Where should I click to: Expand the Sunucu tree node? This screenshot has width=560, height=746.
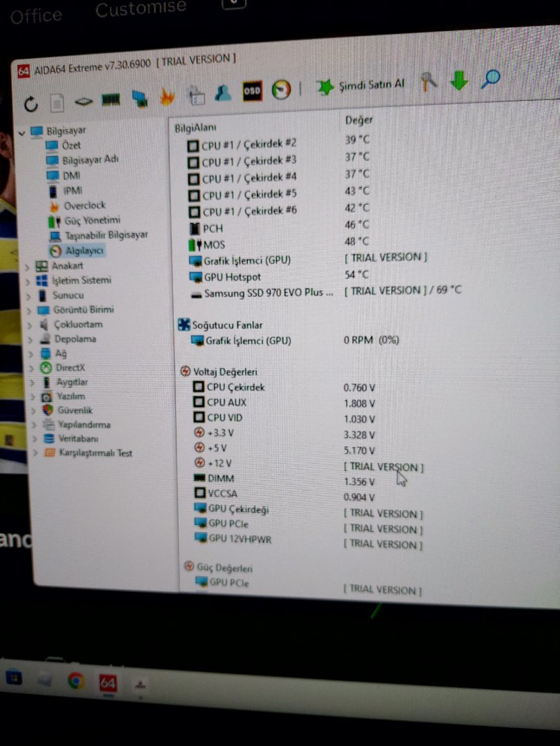[28, 296]
